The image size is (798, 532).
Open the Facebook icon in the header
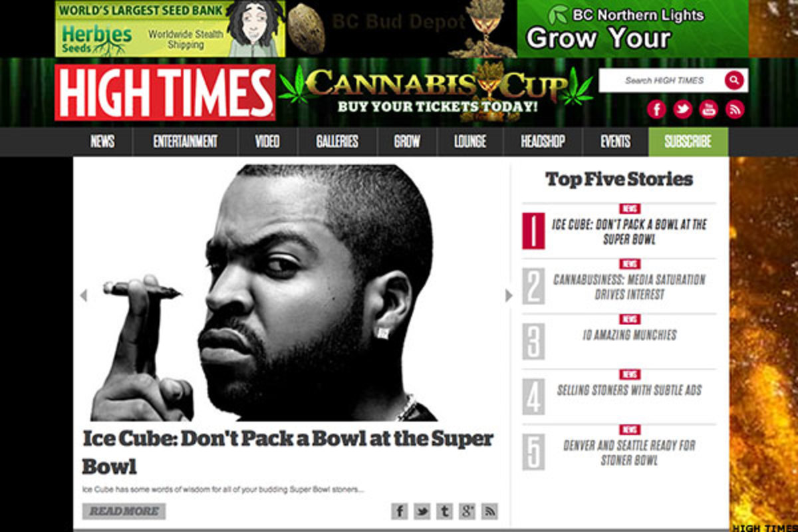click(x=656, y=110)
